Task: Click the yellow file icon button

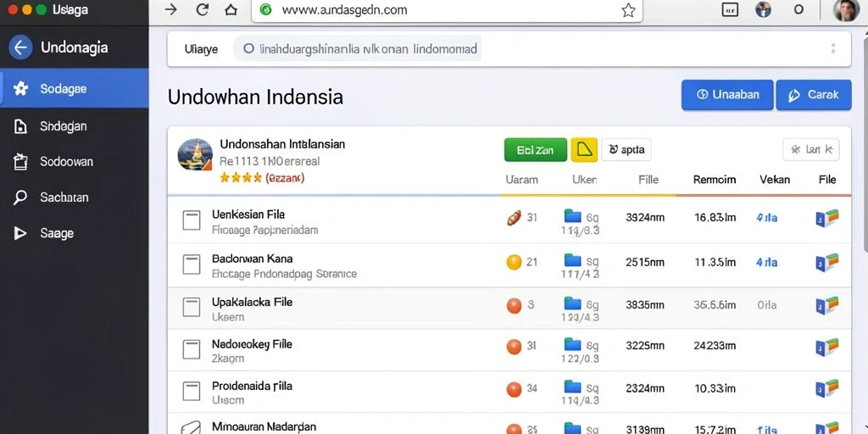Action: [584, 149]
